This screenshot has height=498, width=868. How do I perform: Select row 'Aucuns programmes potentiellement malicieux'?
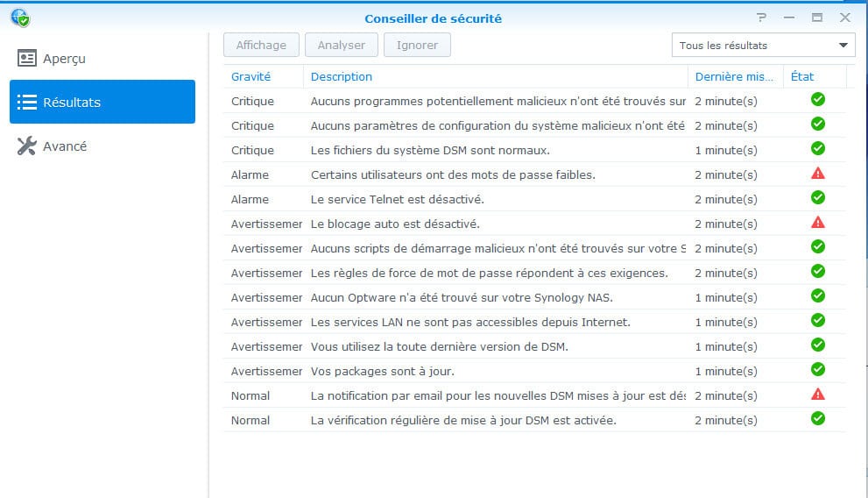(535, 101)
